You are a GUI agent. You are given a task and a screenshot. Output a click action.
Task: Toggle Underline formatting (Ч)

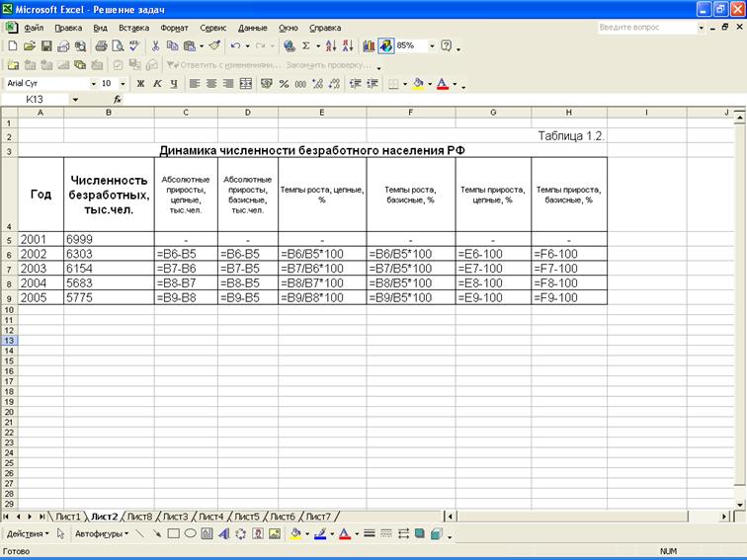pos(173,84)
